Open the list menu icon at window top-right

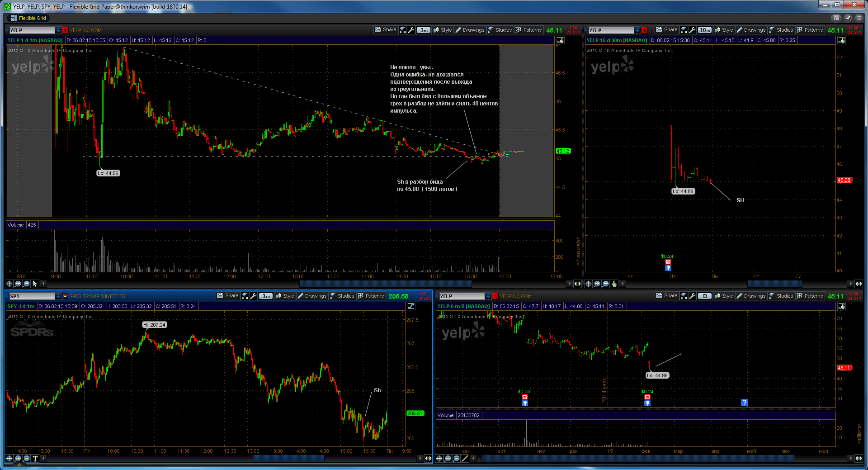tap(859, 18)
